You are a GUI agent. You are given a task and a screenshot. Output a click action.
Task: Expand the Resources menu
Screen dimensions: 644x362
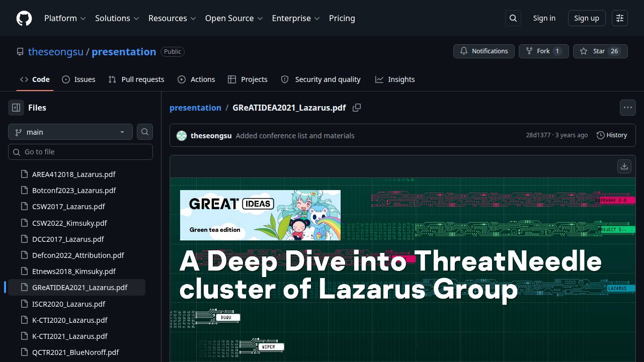173,18
